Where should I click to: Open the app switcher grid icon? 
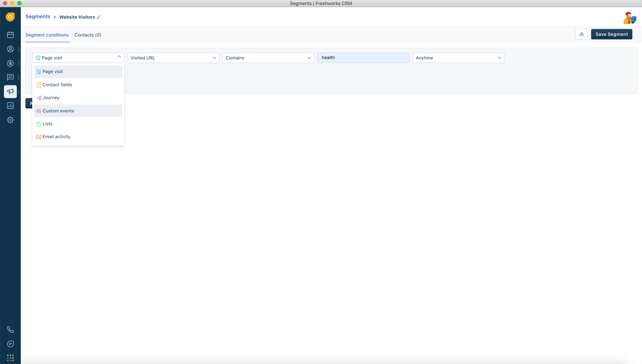pyautogui.click(x=10, y=358)
